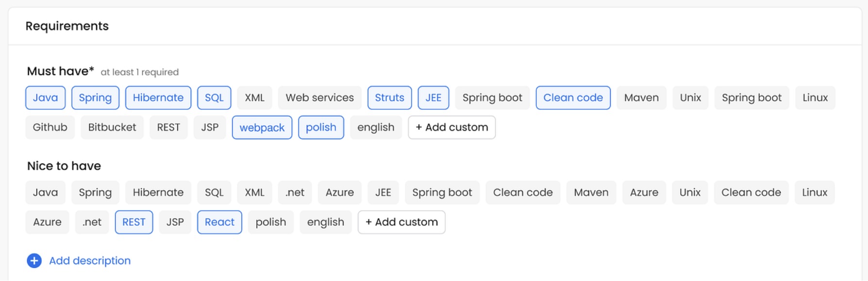The width and height of the screenshot is (868, 281).
Task: Unselect the REST tag in Nice to have
Action: 134,222
